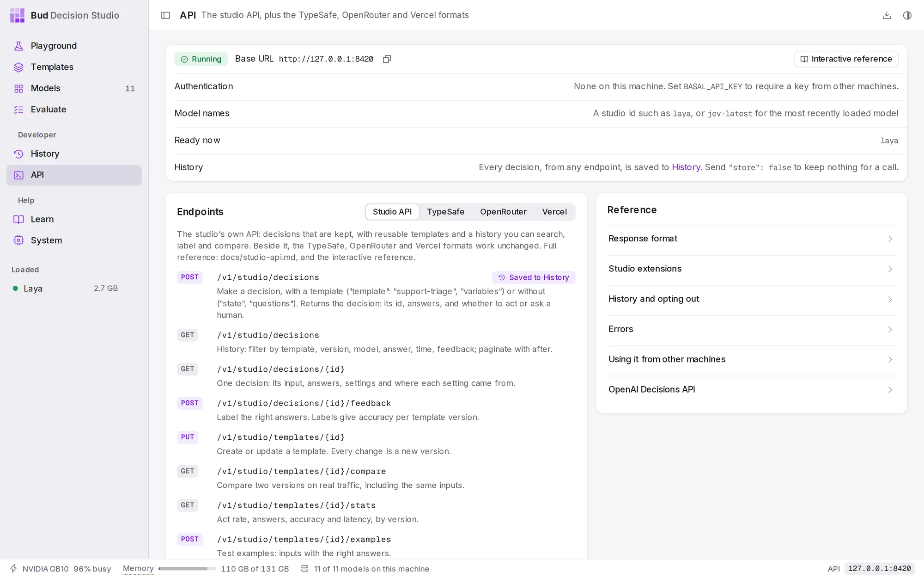The image size is (924, 578).
Task: Expand the Errors reference
Action: [752, 329]
